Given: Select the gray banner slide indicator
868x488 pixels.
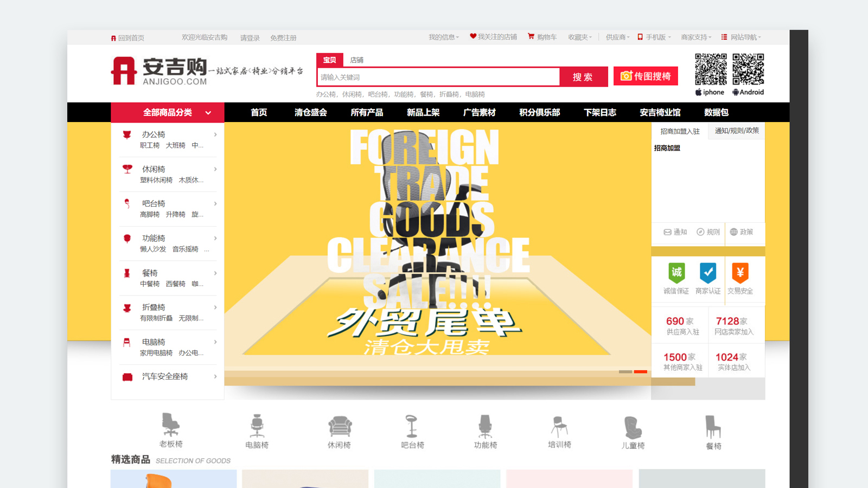Looking at the screenshot, I should pyautogui.click(x=626, y=371).
